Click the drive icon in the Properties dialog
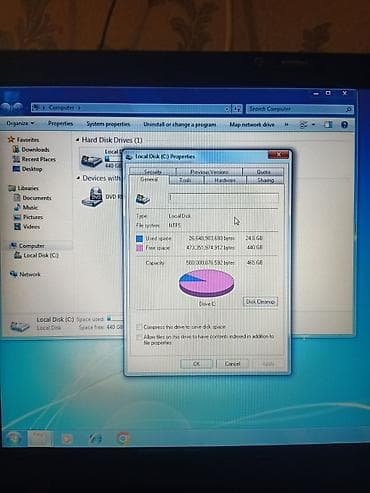Image resolution: width=370 pixels, height=493 pixels. click(x=143, y=199)
